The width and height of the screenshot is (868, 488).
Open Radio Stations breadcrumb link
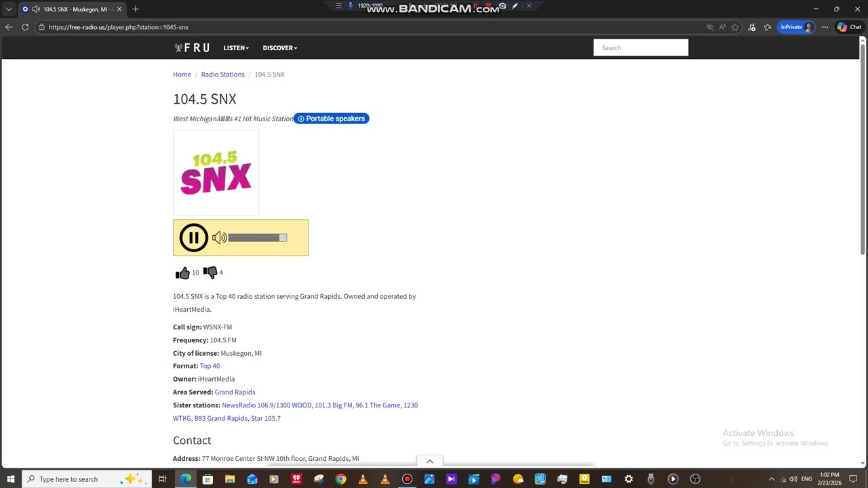coord(222,75)
